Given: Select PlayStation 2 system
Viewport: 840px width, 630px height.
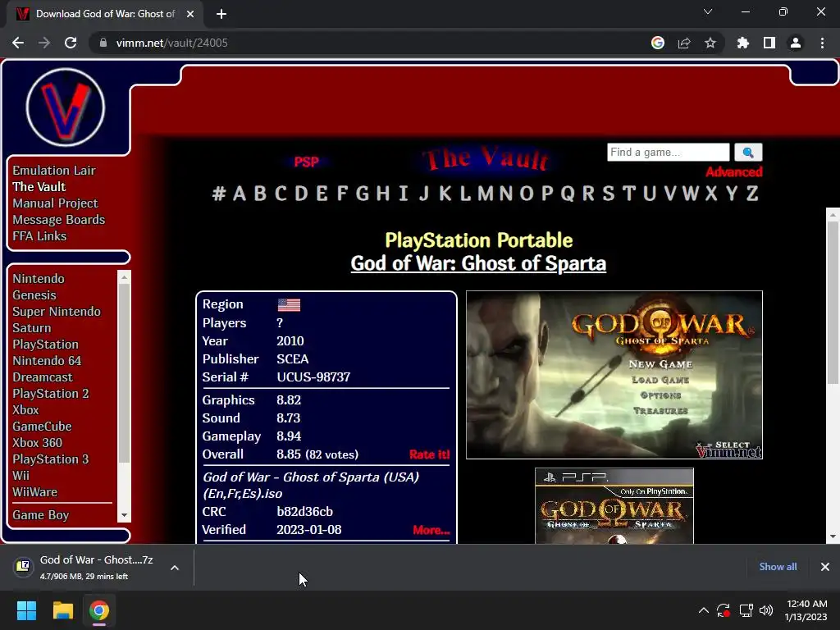Looking at the screenshot, I should click(51, 394).
